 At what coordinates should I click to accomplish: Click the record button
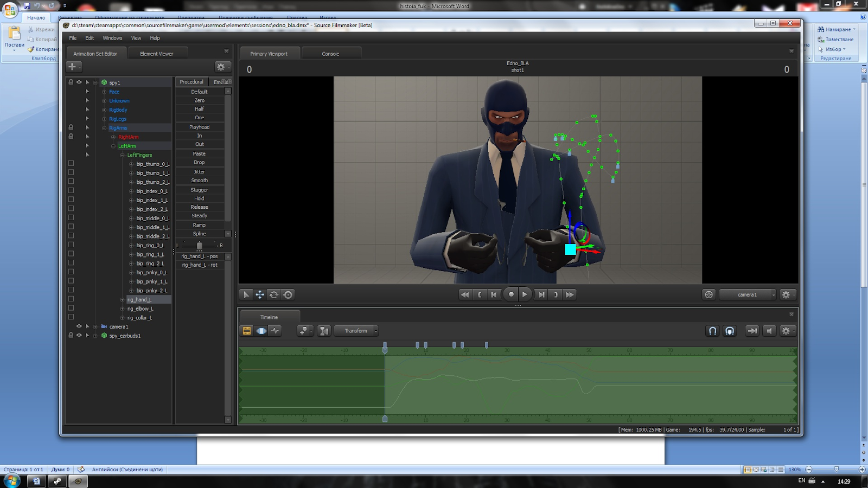pyautogui.click(x=511, y=294)
